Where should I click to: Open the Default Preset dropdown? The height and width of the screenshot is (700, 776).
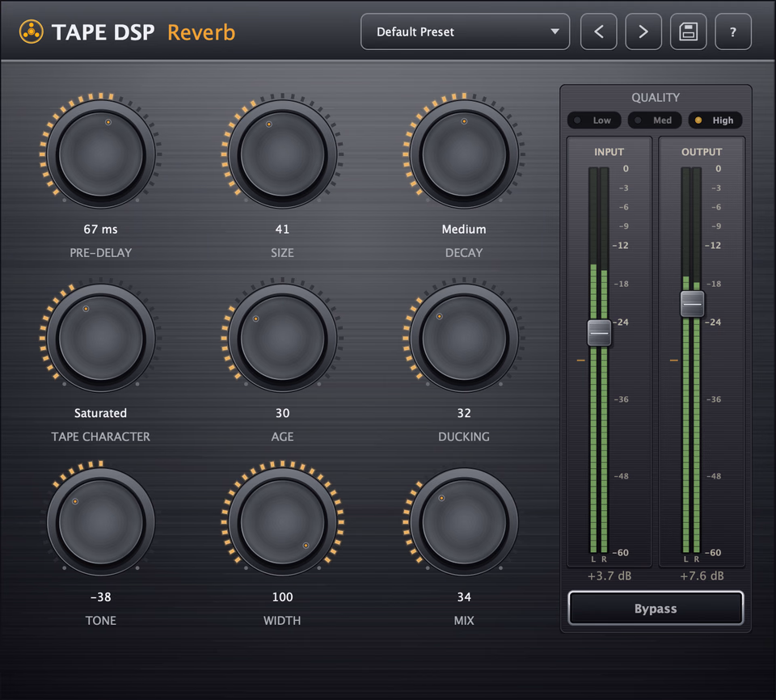(x=466, y=32)
